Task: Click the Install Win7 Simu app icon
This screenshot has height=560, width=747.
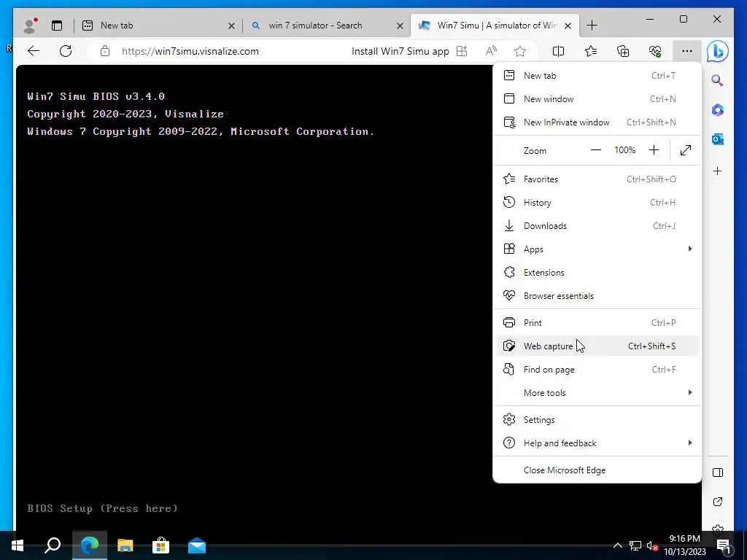Action: pos(462,51)
